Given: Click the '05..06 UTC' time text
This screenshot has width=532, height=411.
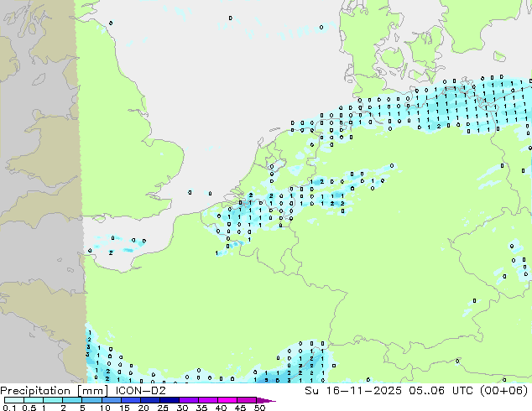Looking at the screenshot, I should tap(441, 391).
